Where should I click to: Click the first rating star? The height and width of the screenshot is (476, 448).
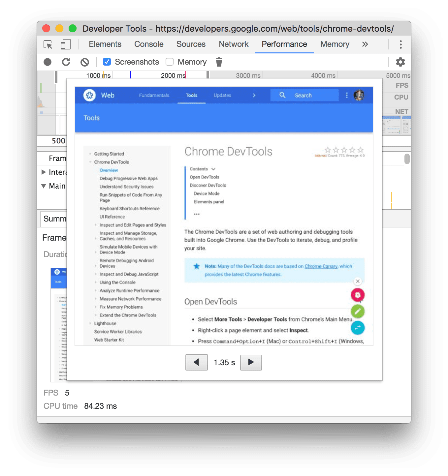(x=328, y=150)
